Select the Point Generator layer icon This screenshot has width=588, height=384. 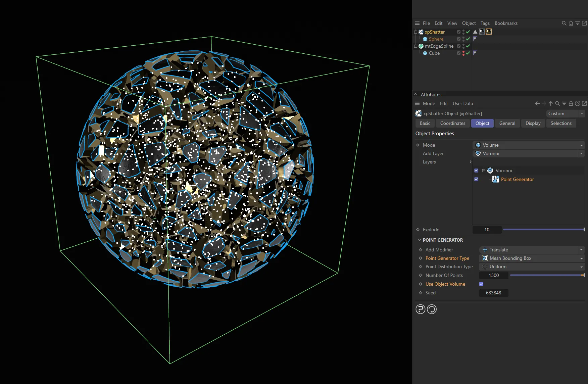coord(496,179)
